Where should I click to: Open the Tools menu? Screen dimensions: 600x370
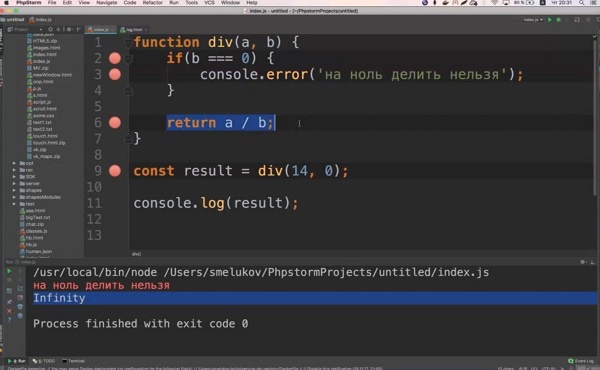191,3
